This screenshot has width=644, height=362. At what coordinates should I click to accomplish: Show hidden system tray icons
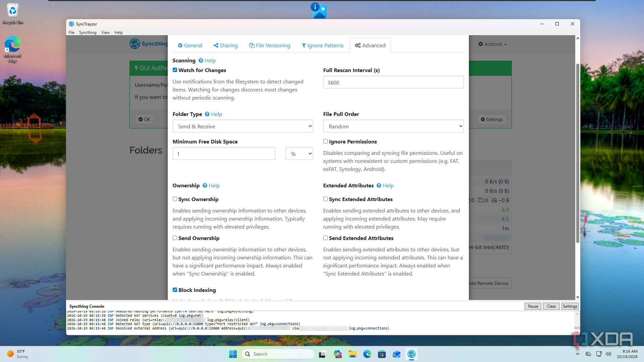pyautogui.click(x=577, y=354)
